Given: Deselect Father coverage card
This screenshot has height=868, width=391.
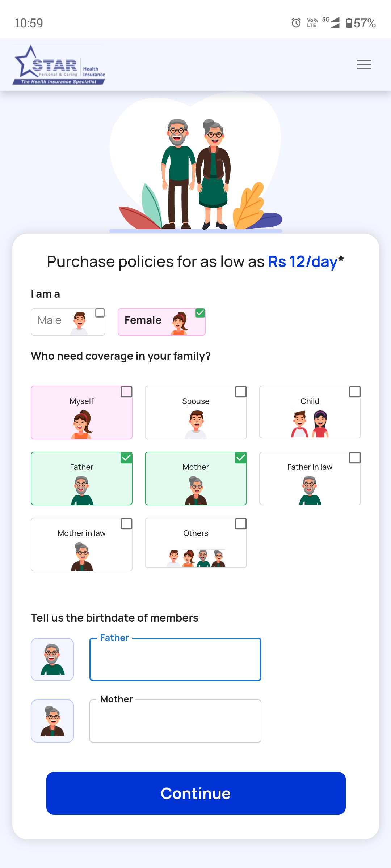Looking at the screenshot, I should 82,478.
